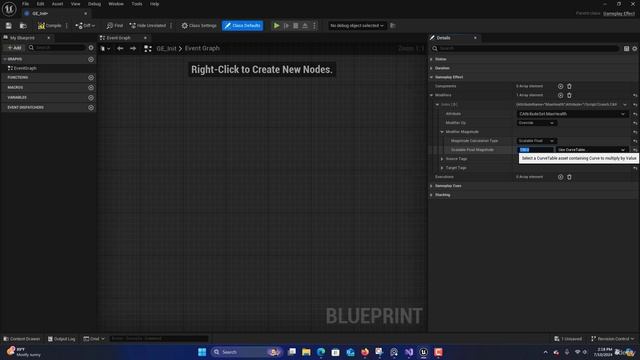640x360 pixels.
Task: Open the Attribute dropdown
Action: click(572, 114)
